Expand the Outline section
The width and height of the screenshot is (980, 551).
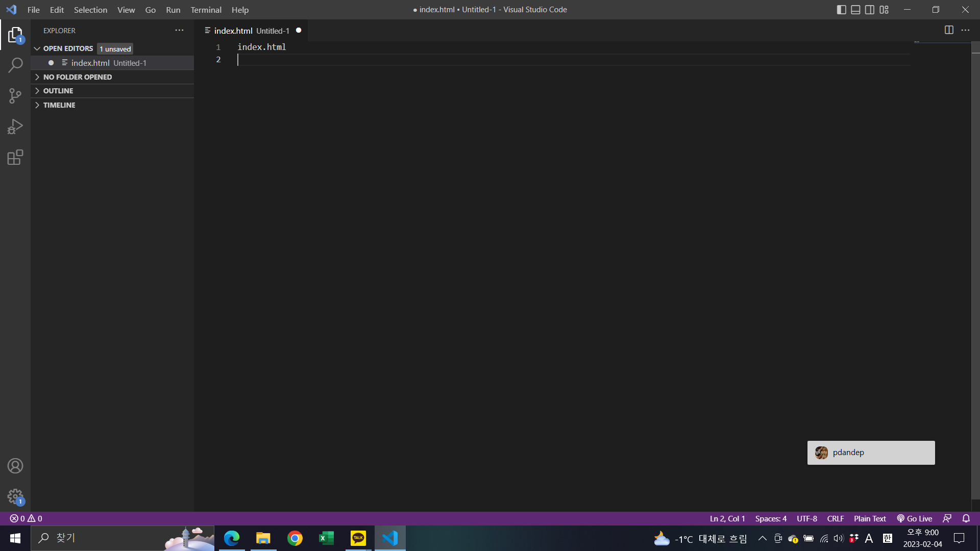click(112, 91)
